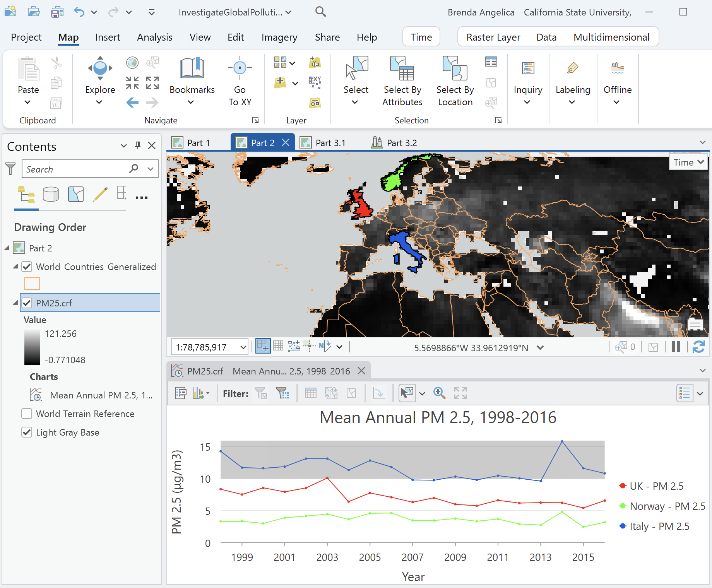The image size is (712, 588).
Task: Open the Multidimensional contextual tab
Action: point(611,37)
